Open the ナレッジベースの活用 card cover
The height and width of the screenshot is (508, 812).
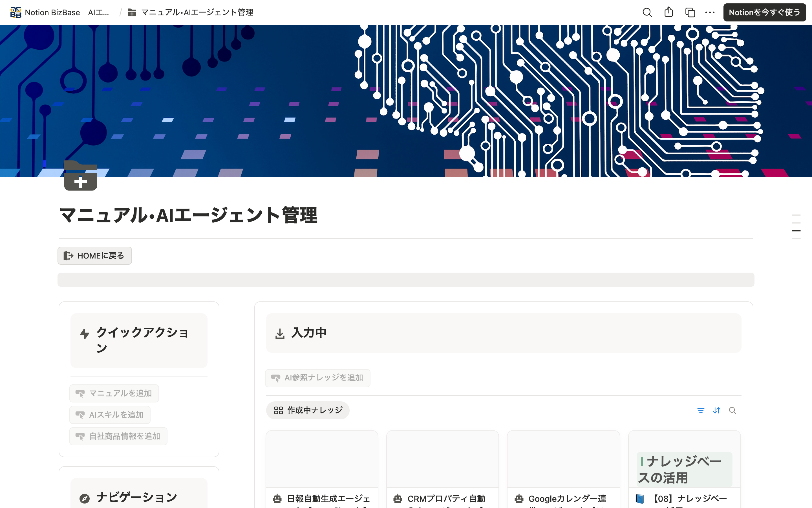tap(684, 459)
